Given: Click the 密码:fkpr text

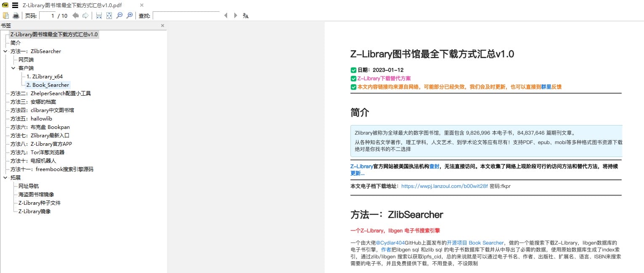Looking at the screenshot, I should 500,186.
